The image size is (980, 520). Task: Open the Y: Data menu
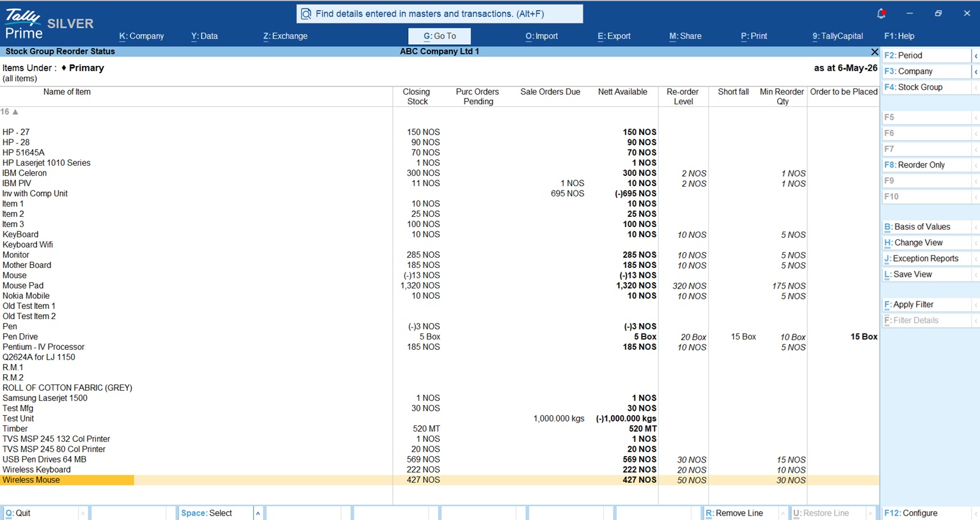click(205, 36)
